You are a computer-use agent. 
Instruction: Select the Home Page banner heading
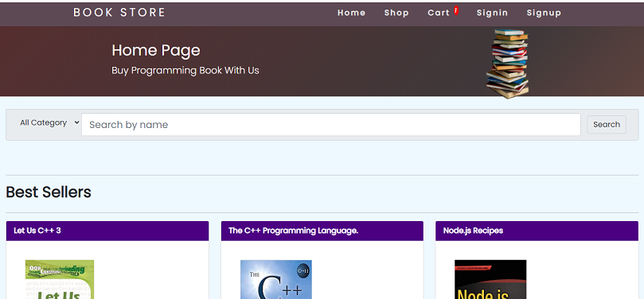point(156,50)
